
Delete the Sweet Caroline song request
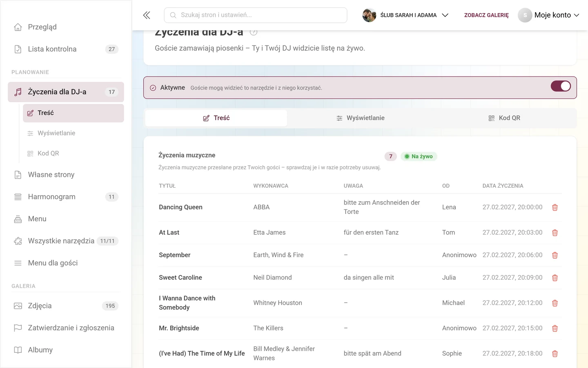[555, 278]
